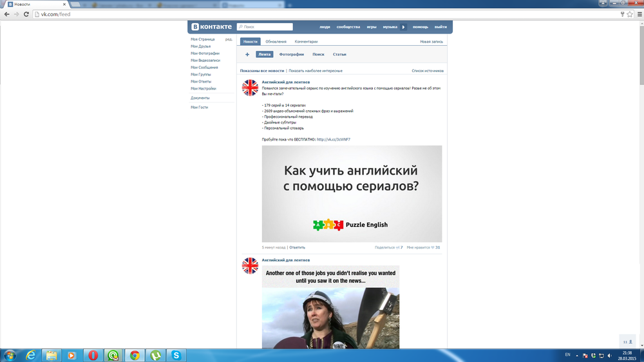Open музыка in the header menu
The width and height of the screenshot is (644, 362).
[x=390, y=26]
